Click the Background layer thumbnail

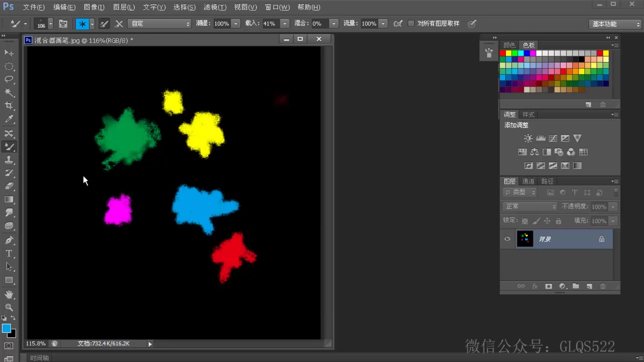(525, 239)
